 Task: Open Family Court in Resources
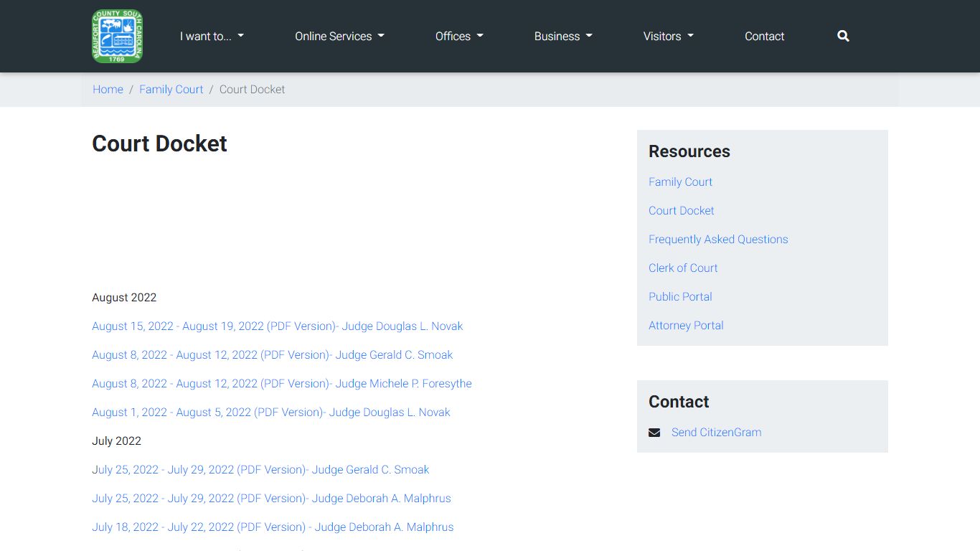tap(680, 182)
